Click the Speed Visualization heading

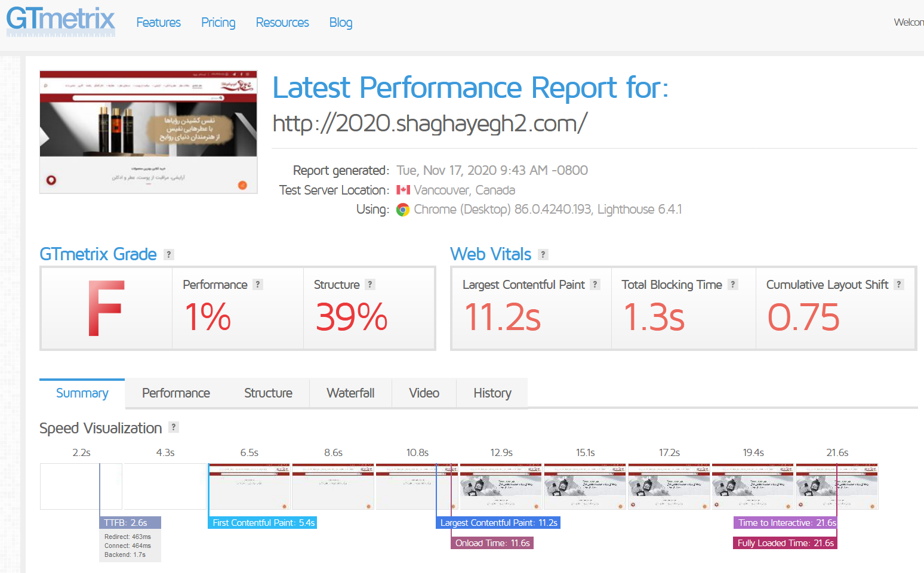(x=100, y=428)
